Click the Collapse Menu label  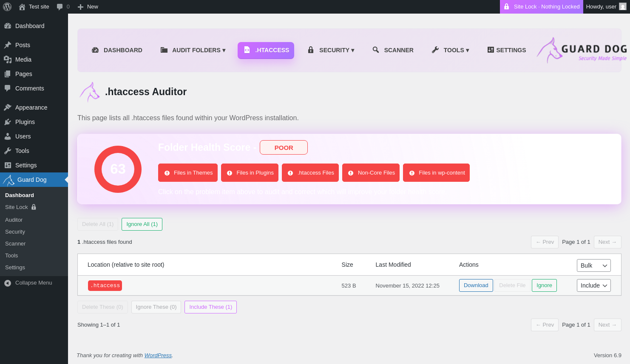pos(34,283)
